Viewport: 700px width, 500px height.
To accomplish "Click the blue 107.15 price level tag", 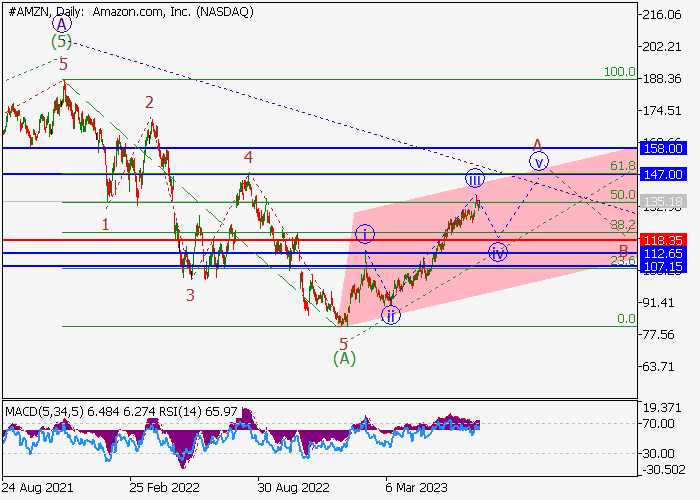I will pos(663,267).
